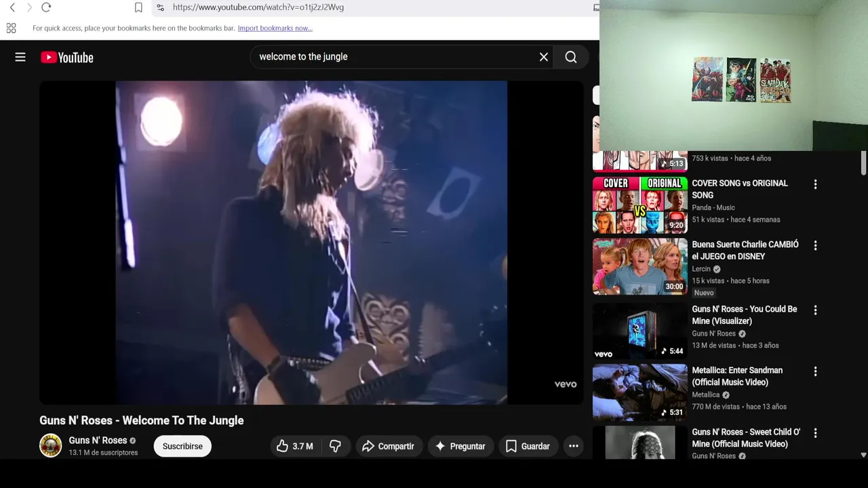Click the video player to pause
The image size is (868, 488).
(x=311, y=243)
